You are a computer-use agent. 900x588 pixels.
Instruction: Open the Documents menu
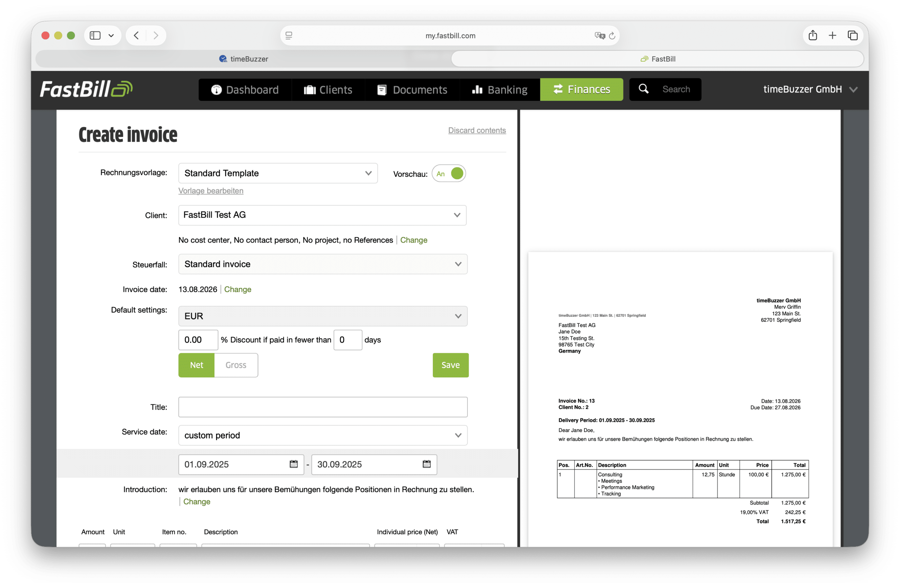click(x=412, y=90)
